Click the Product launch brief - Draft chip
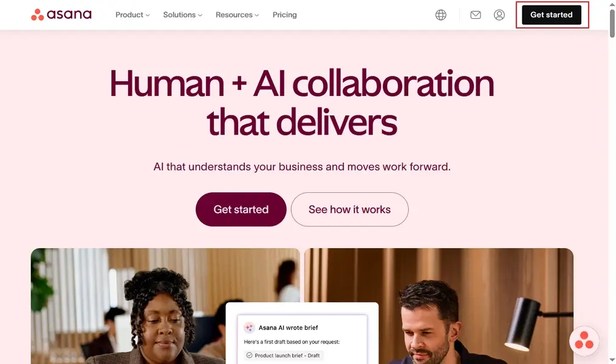The height and width of the screenshot is (364, 616). point(283,356)
